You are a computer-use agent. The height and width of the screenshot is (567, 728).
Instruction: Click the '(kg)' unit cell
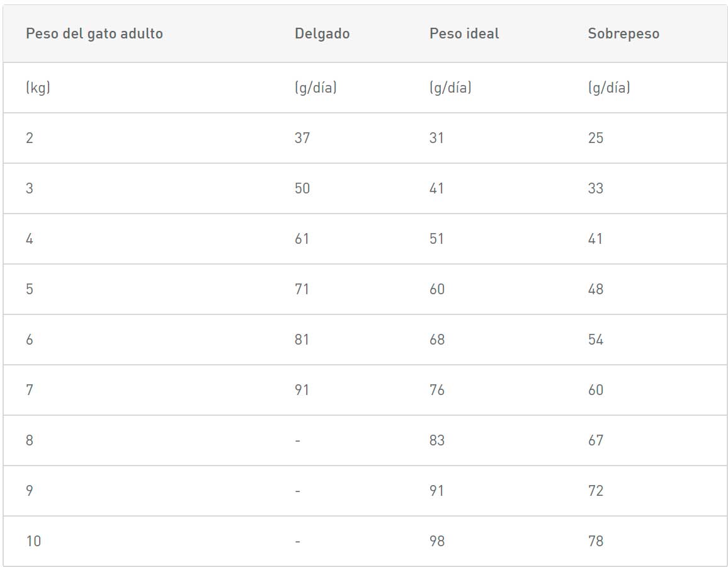(38, 88)
